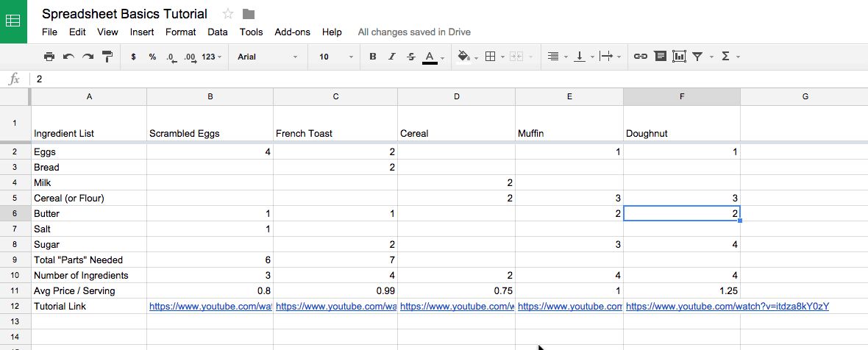
Task: Open the Doughnut tutorial YouTube link
Action: pyautogui.click(x=727, y=306)
